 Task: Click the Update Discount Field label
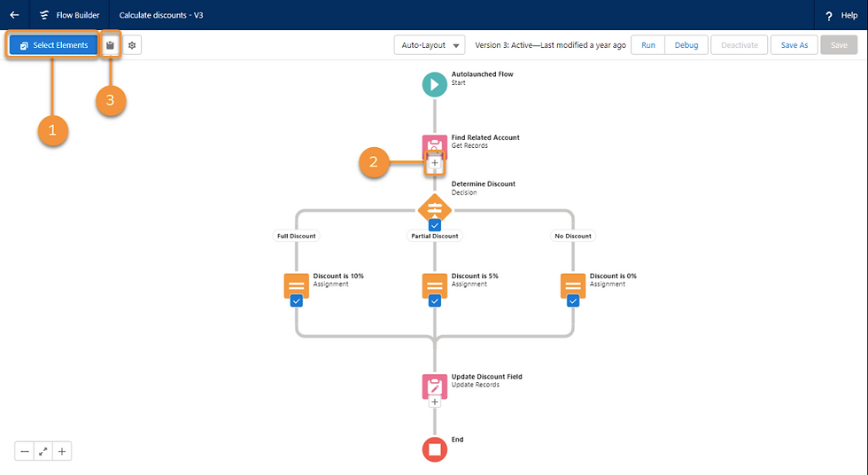486,377
